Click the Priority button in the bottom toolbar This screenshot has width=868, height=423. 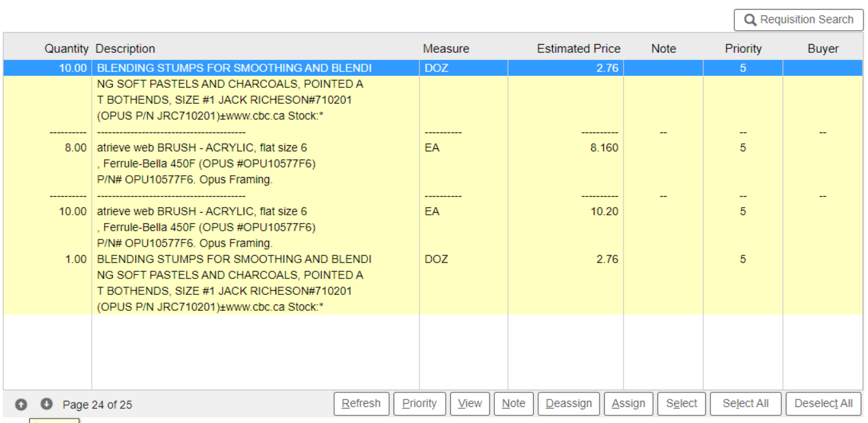419,404
